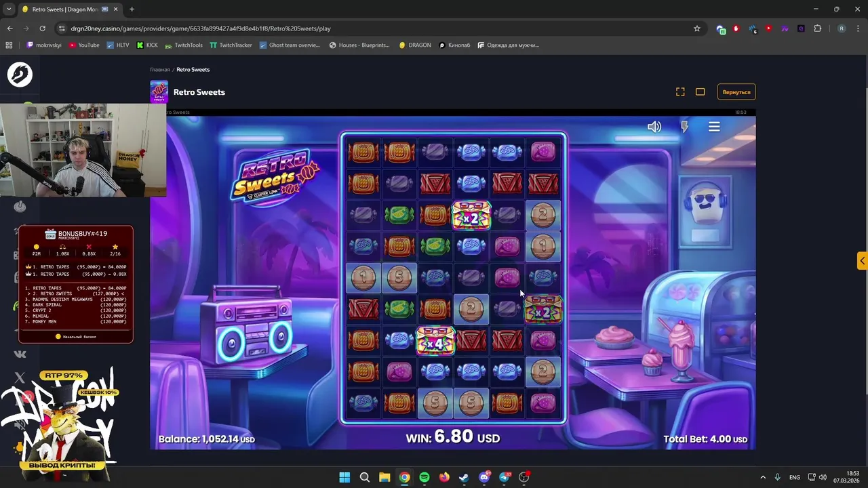Toggle theater mode rectangle icon

701,91
